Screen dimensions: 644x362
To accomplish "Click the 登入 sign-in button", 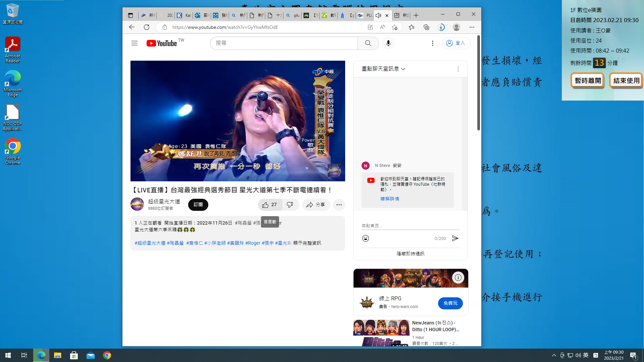I will (456, 43).
